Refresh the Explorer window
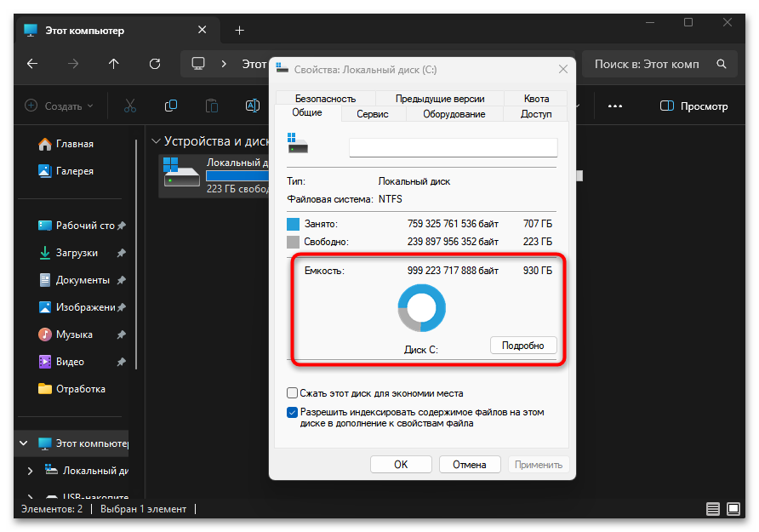This screenshot has height=532, width=759. [155, 64]
